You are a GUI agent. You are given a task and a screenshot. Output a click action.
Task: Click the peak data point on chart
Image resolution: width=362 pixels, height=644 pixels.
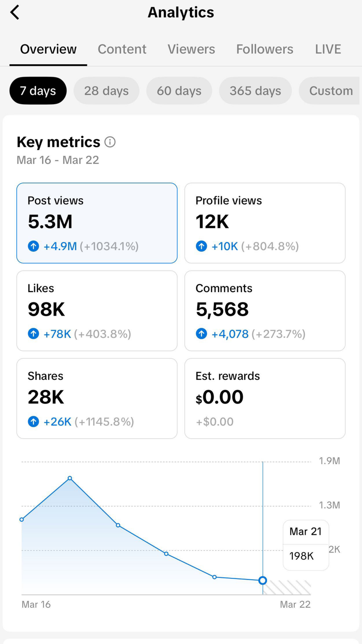[x=70, y=478]
